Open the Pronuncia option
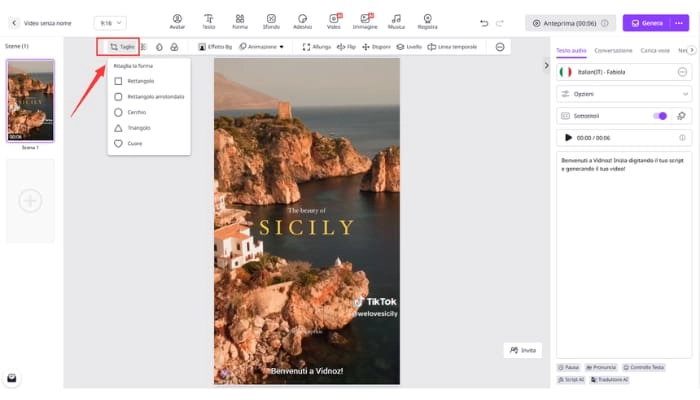 [x=601, y=367]
